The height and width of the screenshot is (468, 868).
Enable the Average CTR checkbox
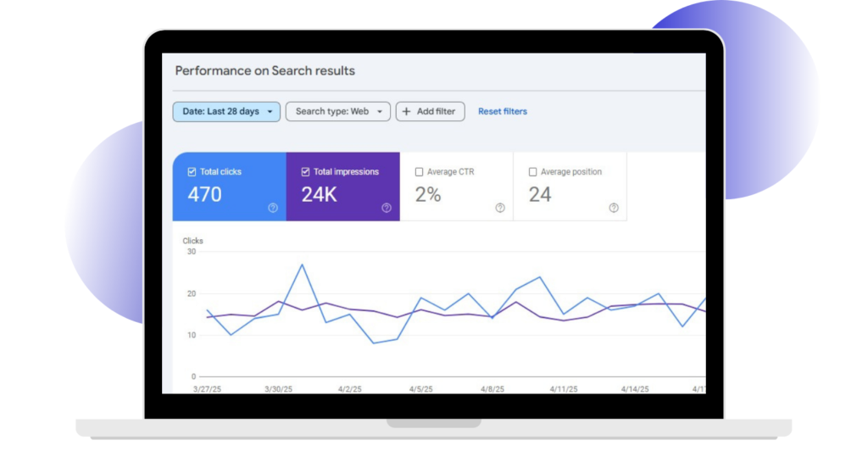click(x=419, y=172)
